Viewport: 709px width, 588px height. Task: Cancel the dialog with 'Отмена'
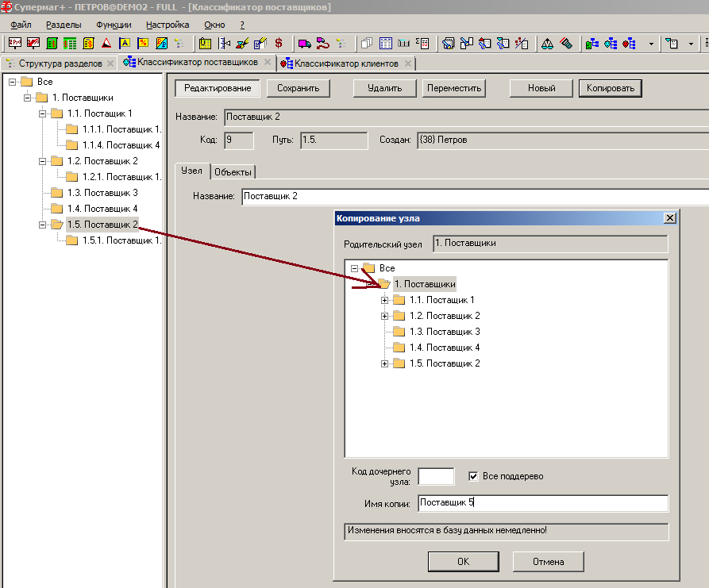click(x=548, y=561)
